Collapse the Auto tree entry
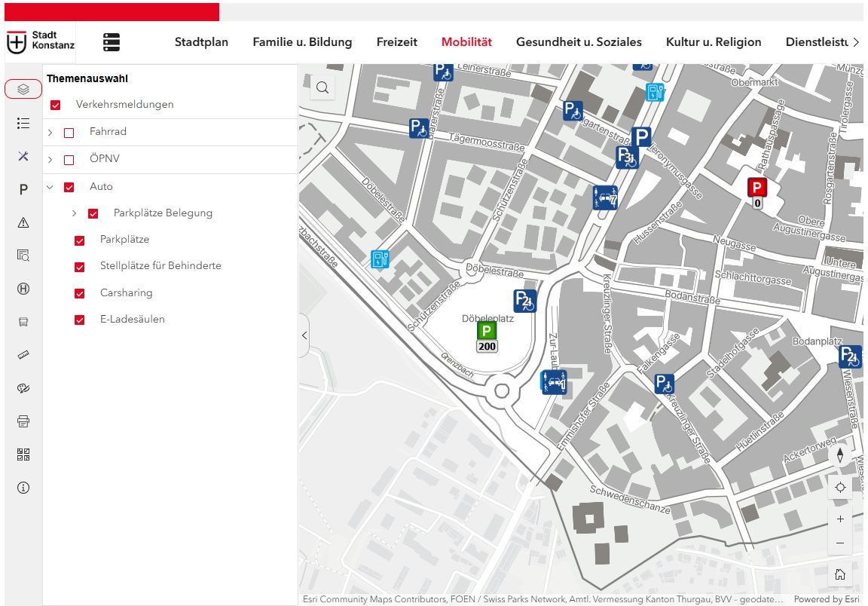This screenshot has height=606, width=868. (x=50, y=186)
